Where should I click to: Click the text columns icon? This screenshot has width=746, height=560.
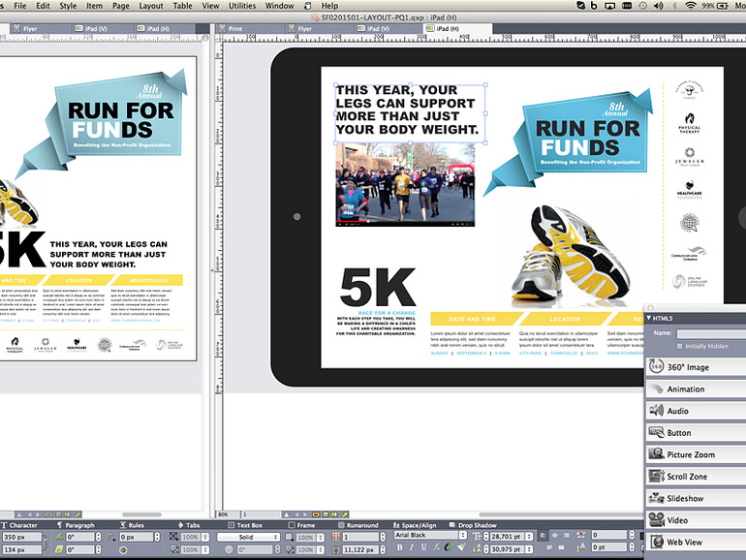(x=336, y=537)
